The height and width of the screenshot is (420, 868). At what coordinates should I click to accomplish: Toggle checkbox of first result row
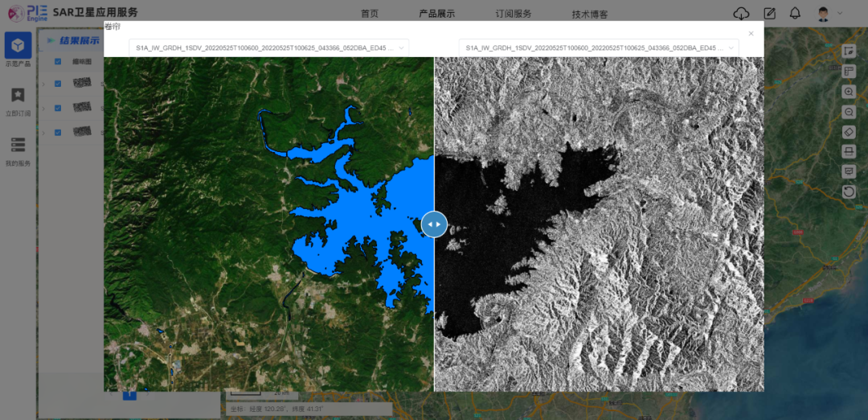pyautogui.click(x=58, y=84)
